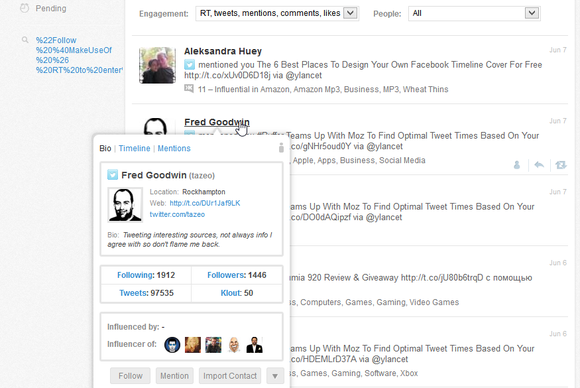
Task: Click second influencer avatar with blonde woman
Action: click(193, 345)
